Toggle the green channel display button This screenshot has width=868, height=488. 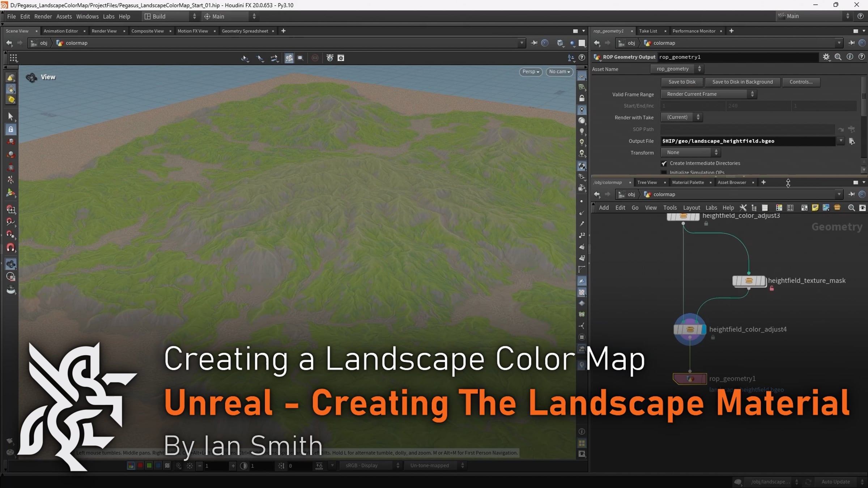149,466
